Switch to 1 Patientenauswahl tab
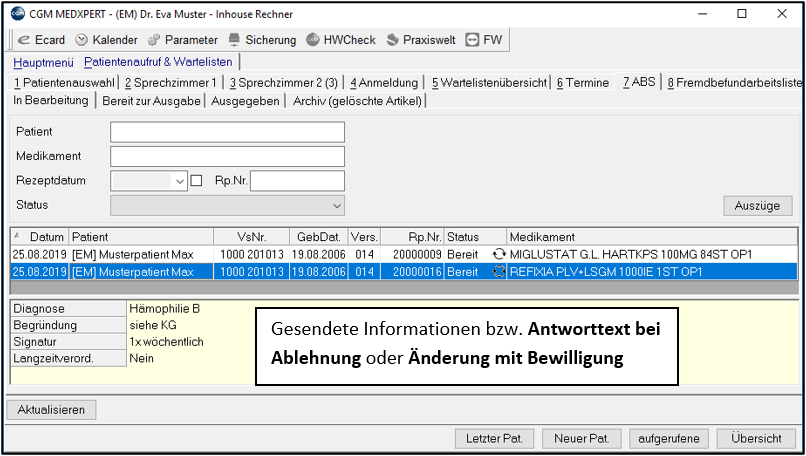The height and width of the screenshot is (456, 806). pyautogui.click(x=64, y=83)
